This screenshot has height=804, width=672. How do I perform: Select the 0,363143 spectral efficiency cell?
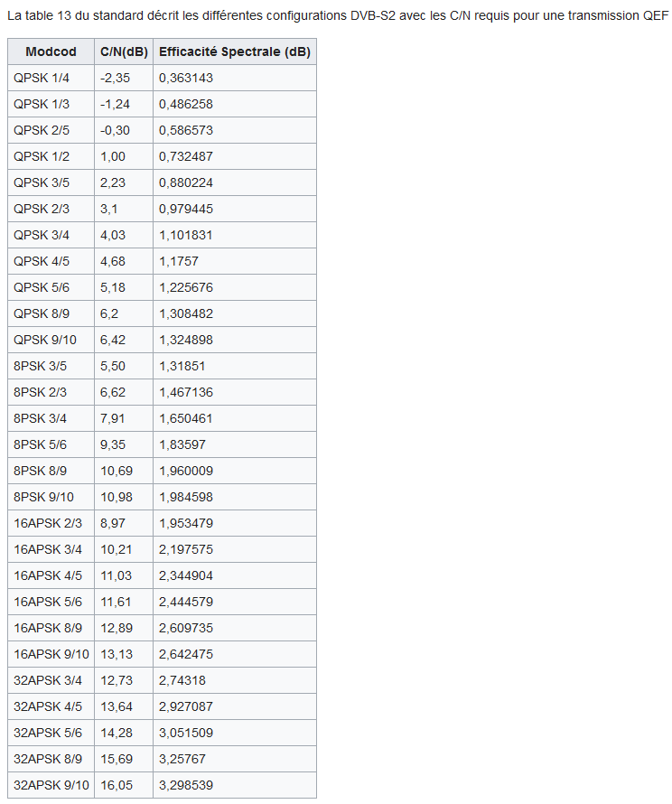[x=186, y=78]
